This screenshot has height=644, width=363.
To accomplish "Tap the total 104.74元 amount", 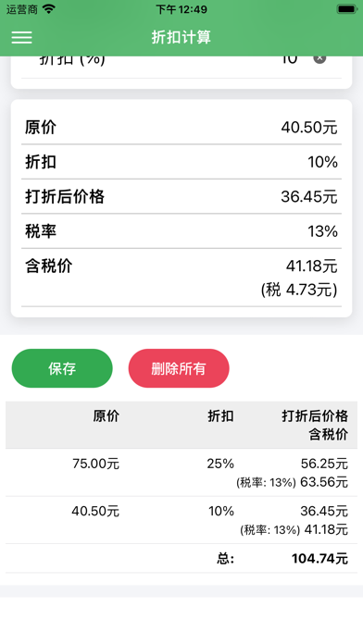I will coord(319,559).
